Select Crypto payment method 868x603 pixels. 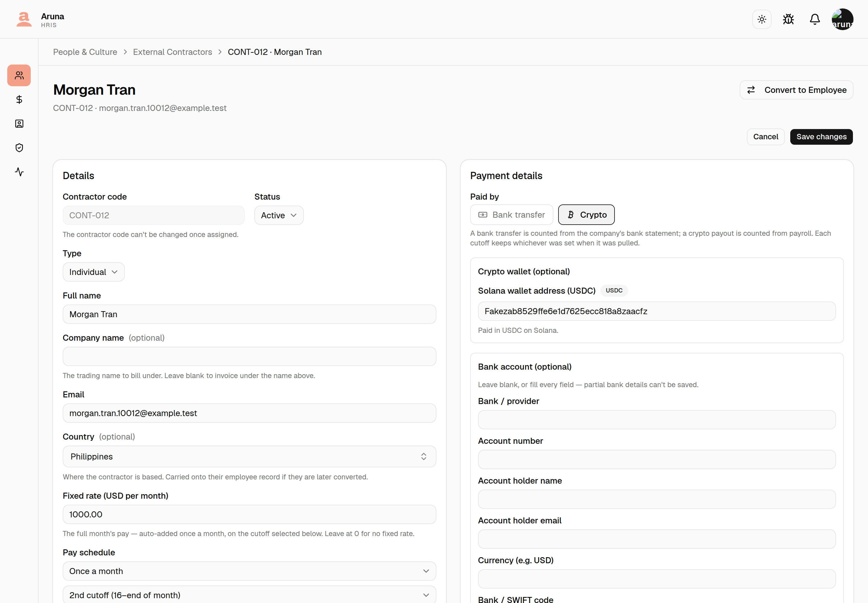(x=586, y=215)
